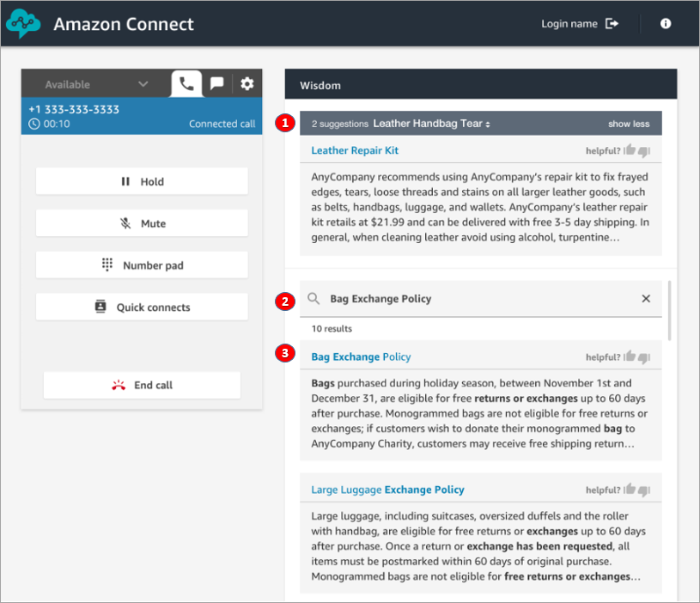The width and height of the screenshot is (700, 603).
Task: Thumbs down the Large Luggage Exchange Policy
Action: pyautogui.click(x=644, y=490)
